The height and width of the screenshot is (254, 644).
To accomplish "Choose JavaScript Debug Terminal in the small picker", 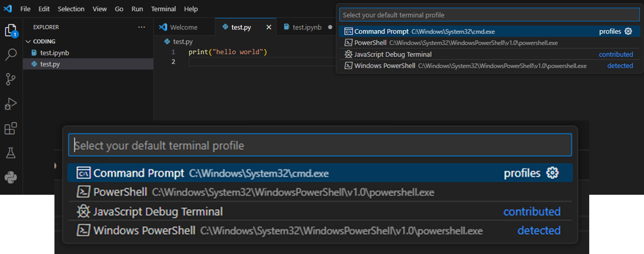I will tap(489, 54).
